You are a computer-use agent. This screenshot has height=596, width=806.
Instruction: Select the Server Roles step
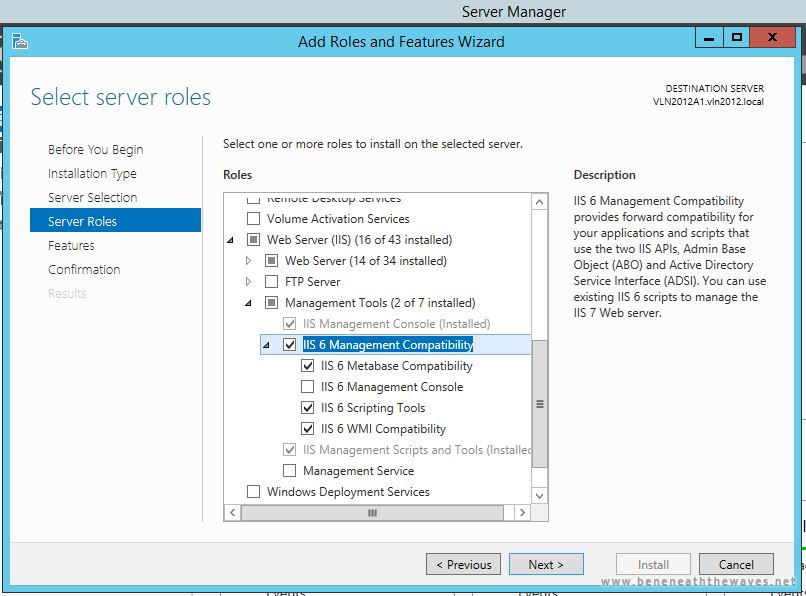116,220
